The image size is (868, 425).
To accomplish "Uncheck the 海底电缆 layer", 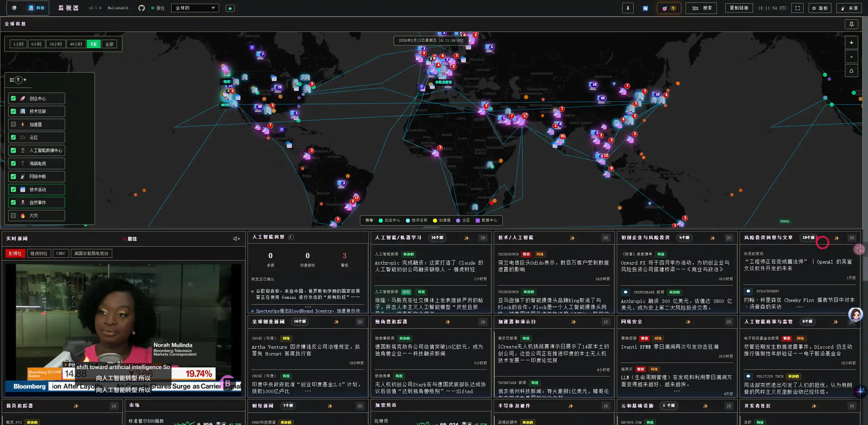I will click(14, 163).
